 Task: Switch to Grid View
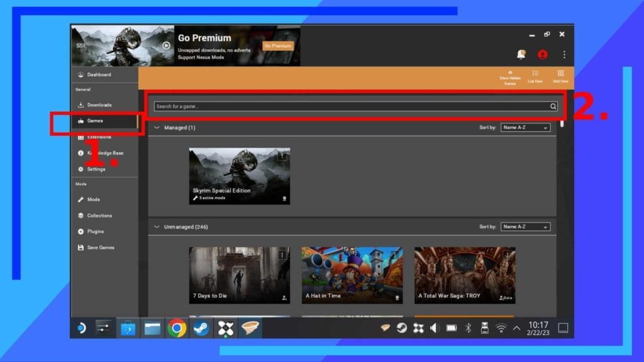coord(560,76)
